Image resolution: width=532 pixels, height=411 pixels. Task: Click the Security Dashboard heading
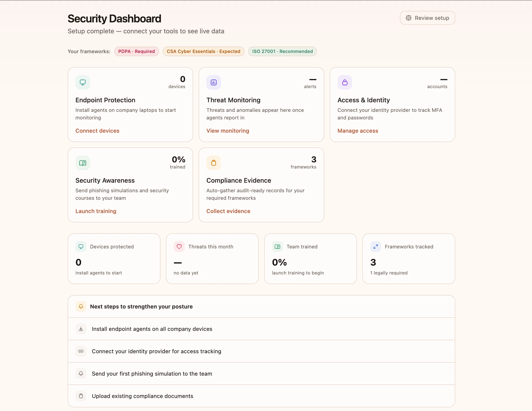(x=114, y=18)
